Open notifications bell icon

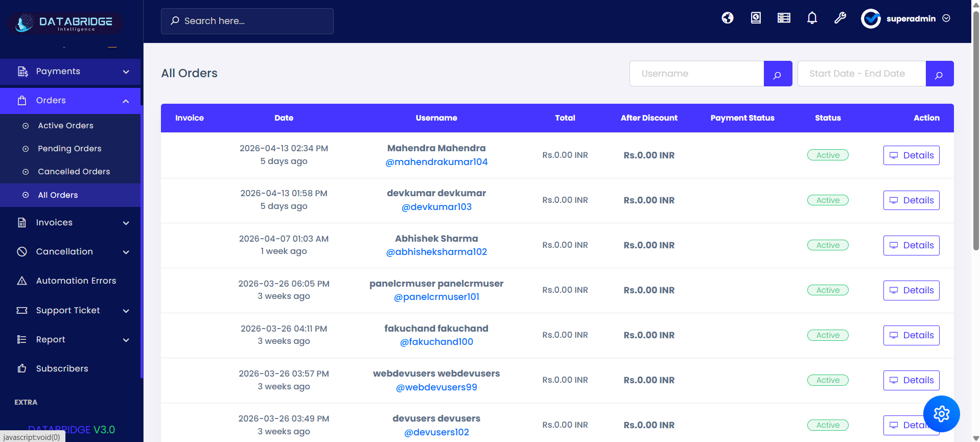(x=812, y=18)
